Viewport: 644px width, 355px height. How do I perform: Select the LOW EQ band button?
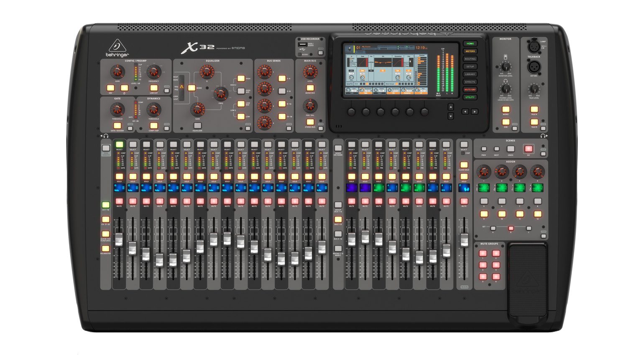coord(241,117)
